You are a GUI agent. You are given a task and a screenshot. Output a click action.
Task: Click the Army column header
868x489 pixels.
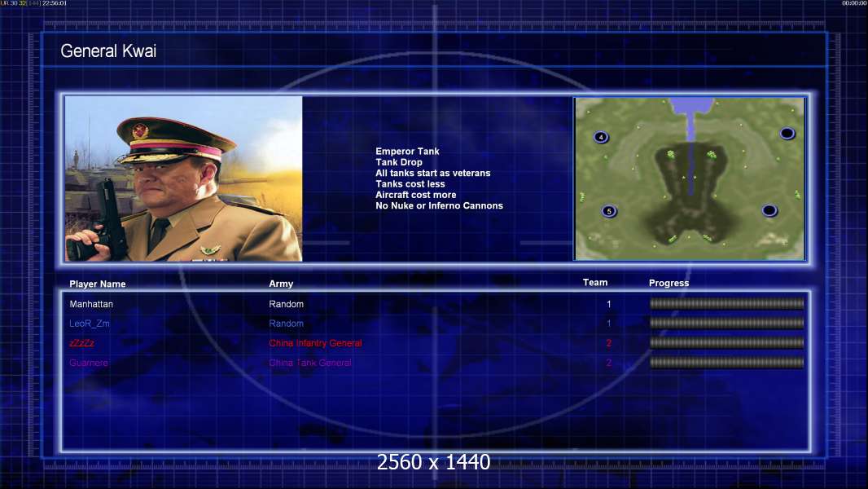281,284
